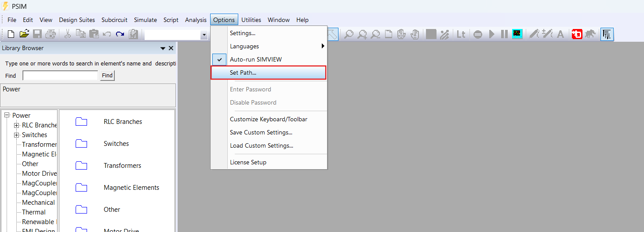This screenshot has height=232, width=644.
Task: Open the Design Suites menu
Action: coord(77,20)
